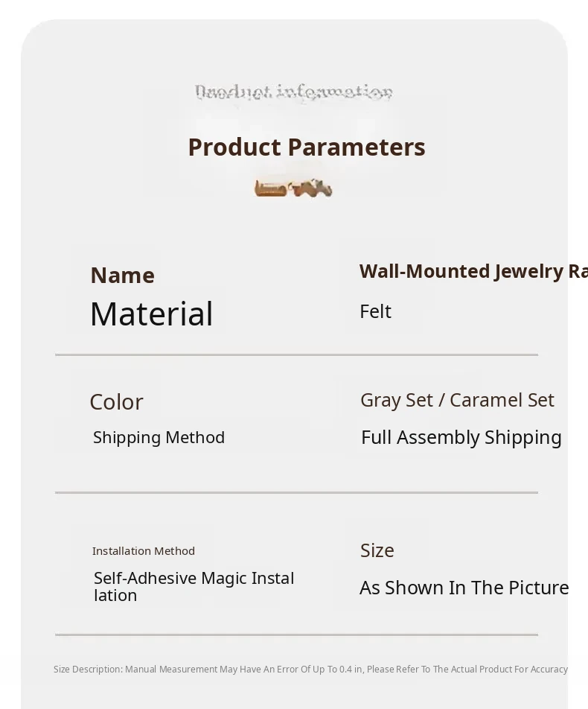Click the divider line below Shipping Method row
This screenshot has width=588, height=709.
click(296, 492)
